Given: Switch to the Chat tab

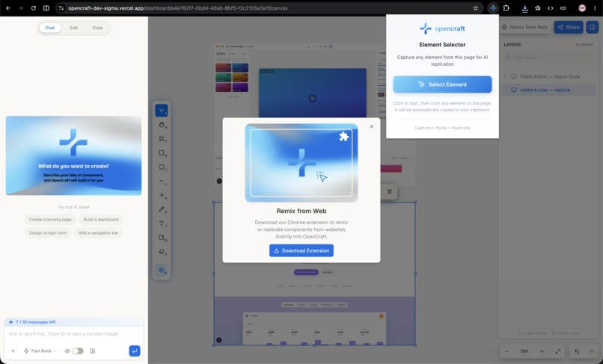Looking at the screenshot, I should pyautogui.click(x=50, y=28).
